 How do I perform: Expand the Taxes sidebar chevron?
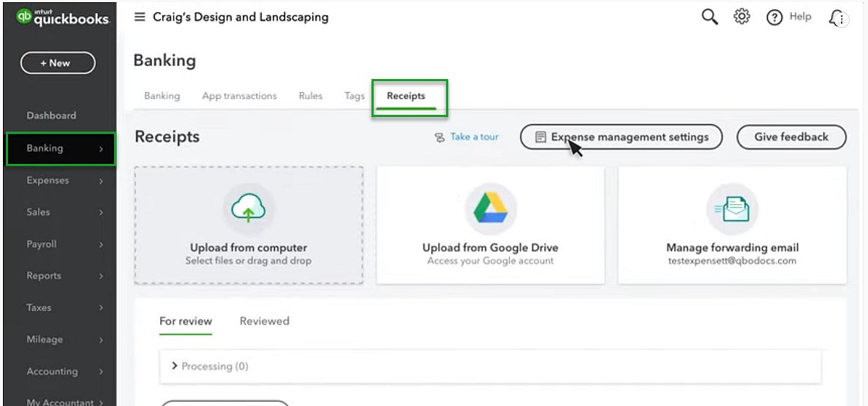coord(102,309)
